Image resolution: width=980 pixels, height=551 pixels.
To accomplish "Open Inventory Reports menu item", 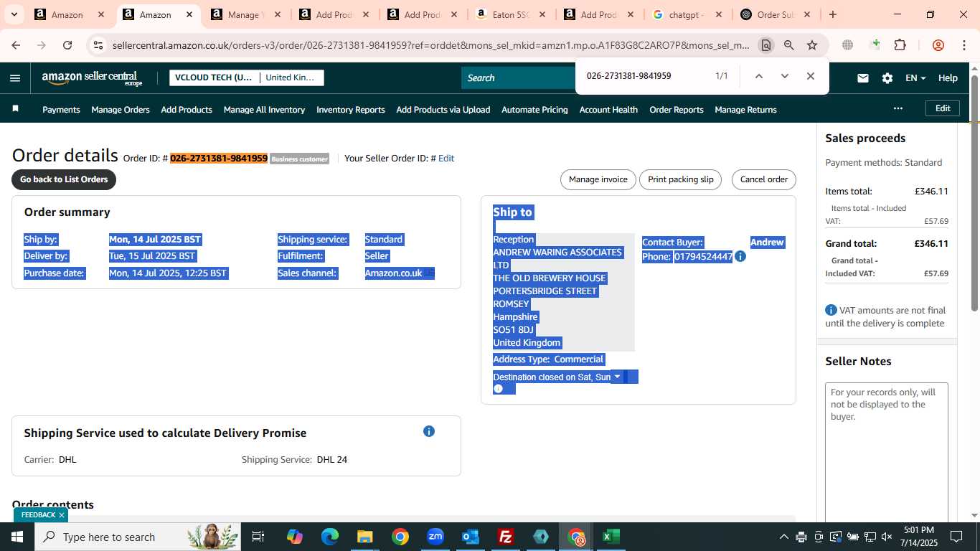I will pyautogui.click(x=351, y=110).
